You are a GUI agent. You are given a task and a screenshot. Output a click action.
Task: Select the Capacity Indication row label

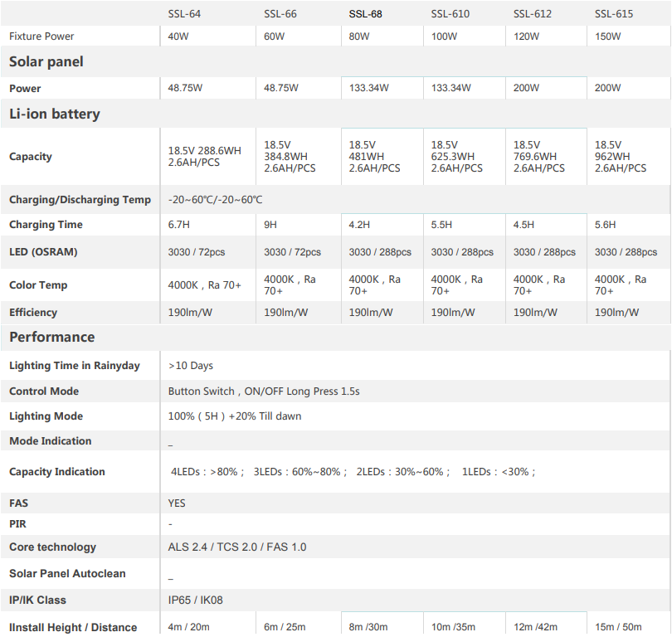(x=57, y=472)
